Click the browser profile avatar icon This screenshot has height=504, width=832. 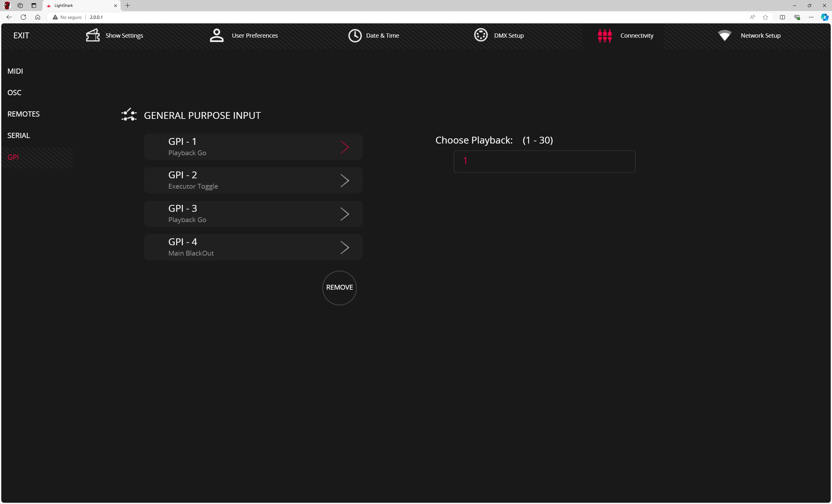(7, 6)
